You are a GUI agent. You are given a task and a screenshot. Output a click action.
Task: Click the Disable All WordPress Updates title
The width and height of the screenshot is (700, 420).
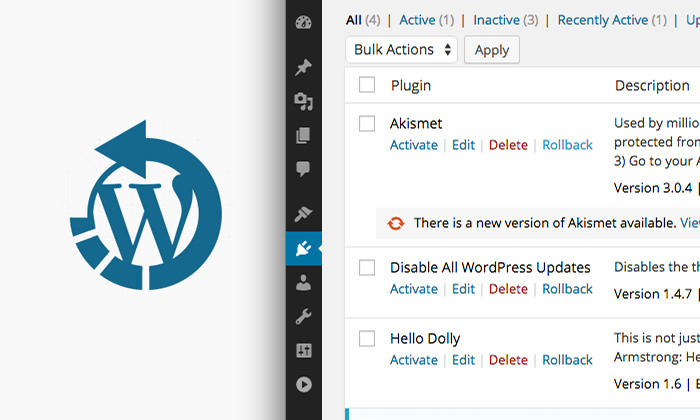490,268
